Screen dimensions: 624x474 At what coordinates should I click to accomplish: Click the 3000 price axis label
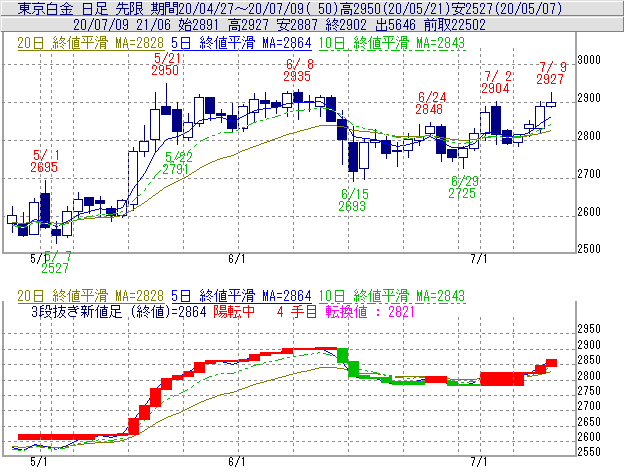point(589,60)
